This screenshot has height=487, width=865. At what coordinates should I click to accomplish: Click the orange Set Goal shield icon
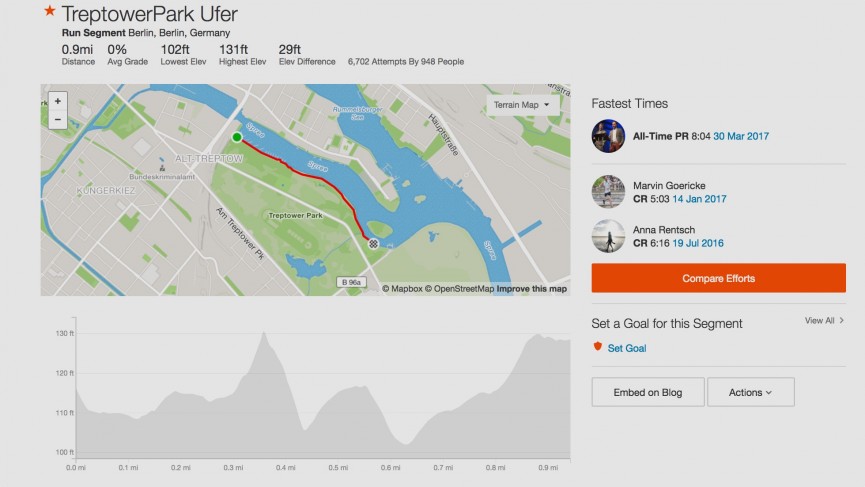(598, 347)
